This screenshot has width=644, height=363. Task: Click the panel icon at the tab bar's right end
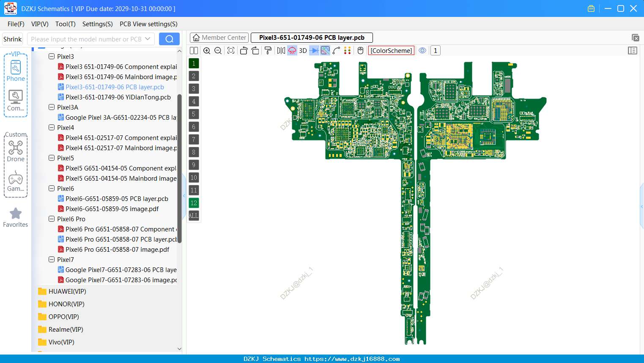point(635,38)
